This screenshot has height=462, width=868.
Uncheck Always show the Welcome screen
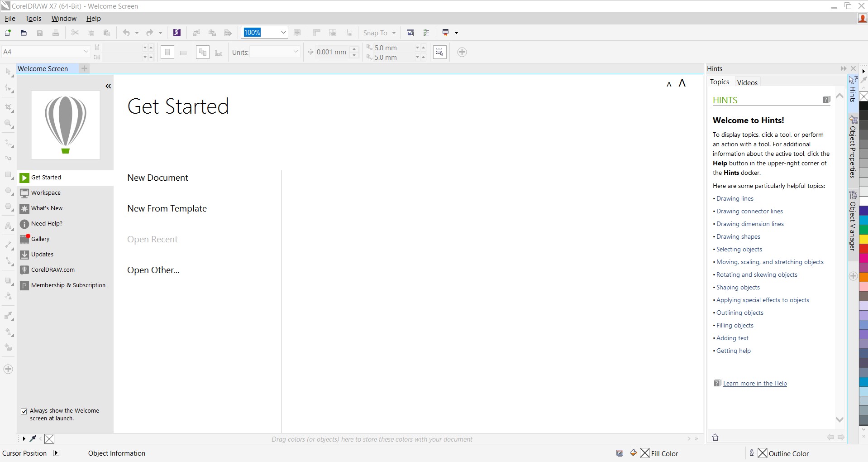click(24, 411)
